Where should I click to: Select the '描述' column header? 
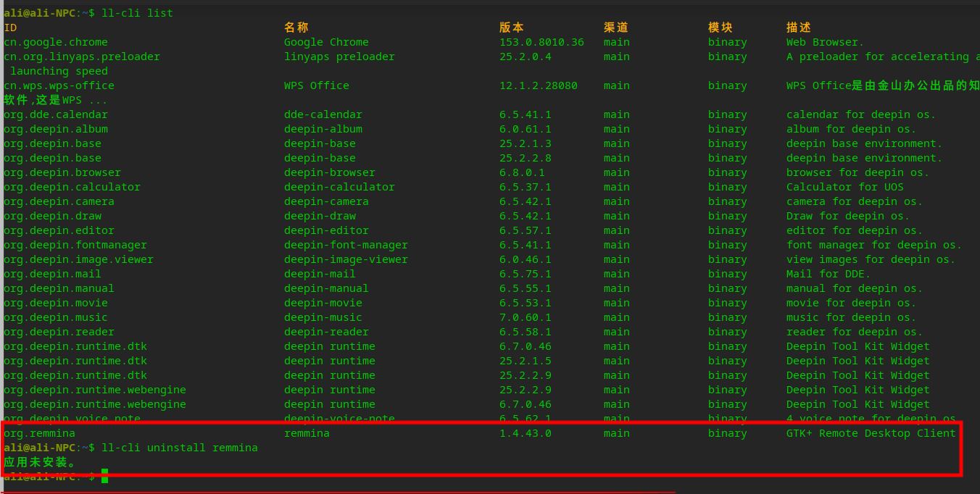pos(798,28)
